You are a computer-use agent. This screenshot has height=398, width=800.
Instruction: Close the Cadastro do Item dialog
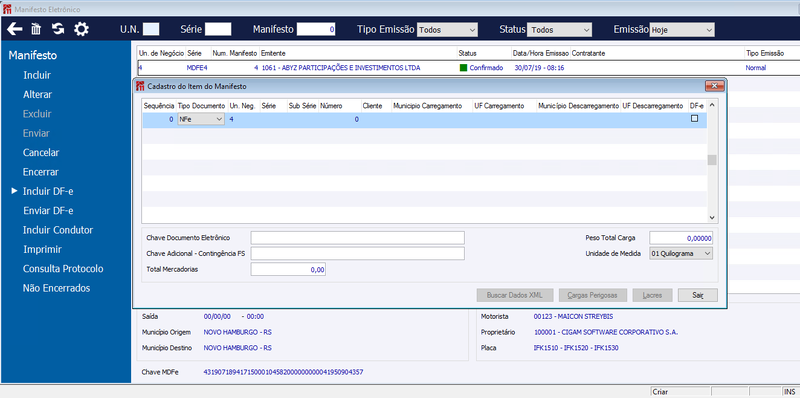[715, 86]
